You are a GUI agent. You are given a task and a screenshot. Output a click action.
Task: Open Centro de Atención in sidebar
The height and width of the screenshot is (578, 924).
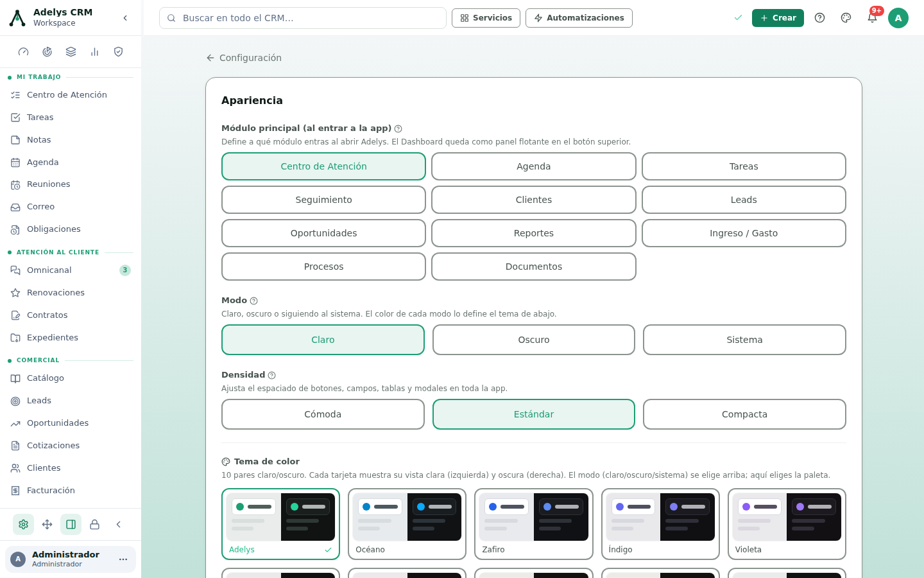[x=71, y=95]
